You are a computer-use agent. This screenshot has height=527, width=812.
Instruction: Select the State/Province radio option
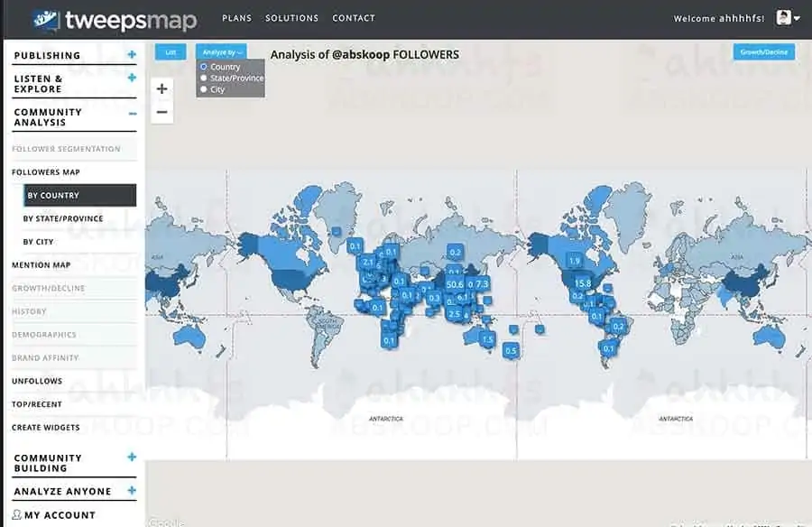204,79
